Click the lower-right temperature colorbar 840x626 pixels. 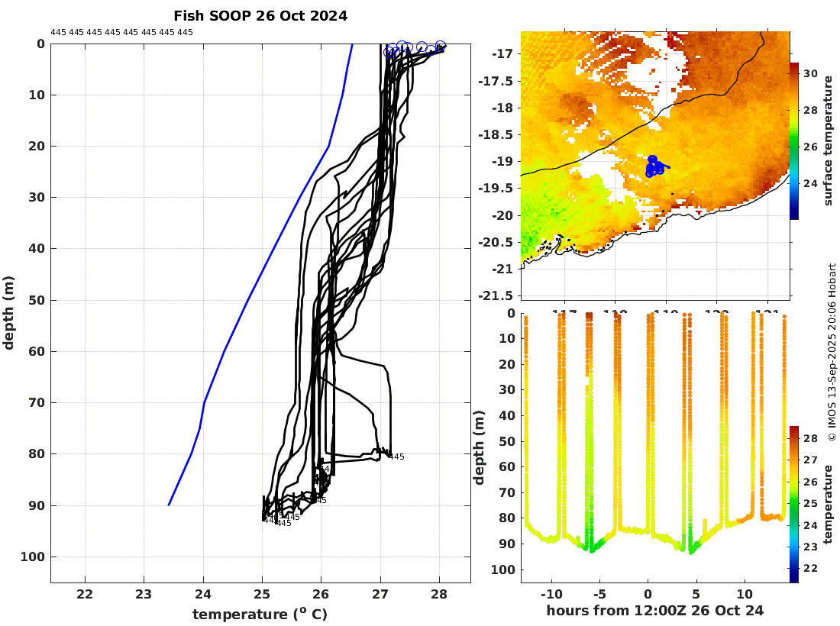pyautogui.click(x=794, y=504)
